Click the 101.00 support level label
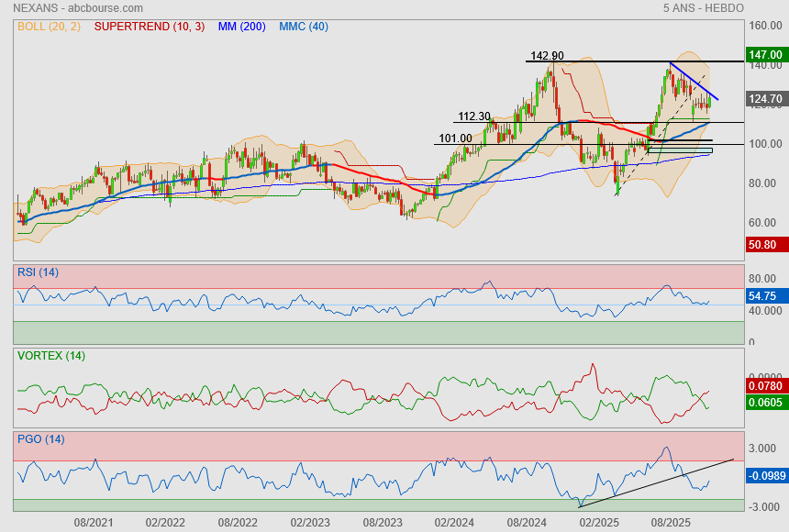The image size is (789, 532). pos(455,139)
